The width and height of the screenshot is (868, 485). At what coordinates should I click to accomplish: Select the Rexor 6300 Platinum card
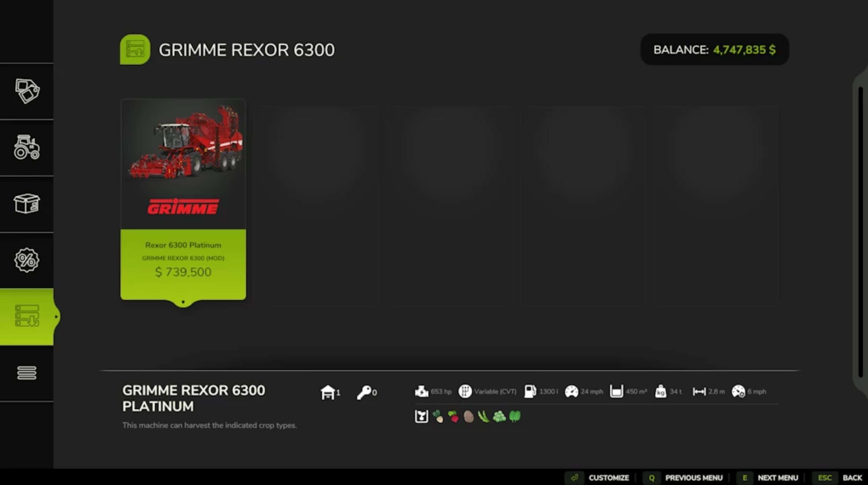point(183,199)
